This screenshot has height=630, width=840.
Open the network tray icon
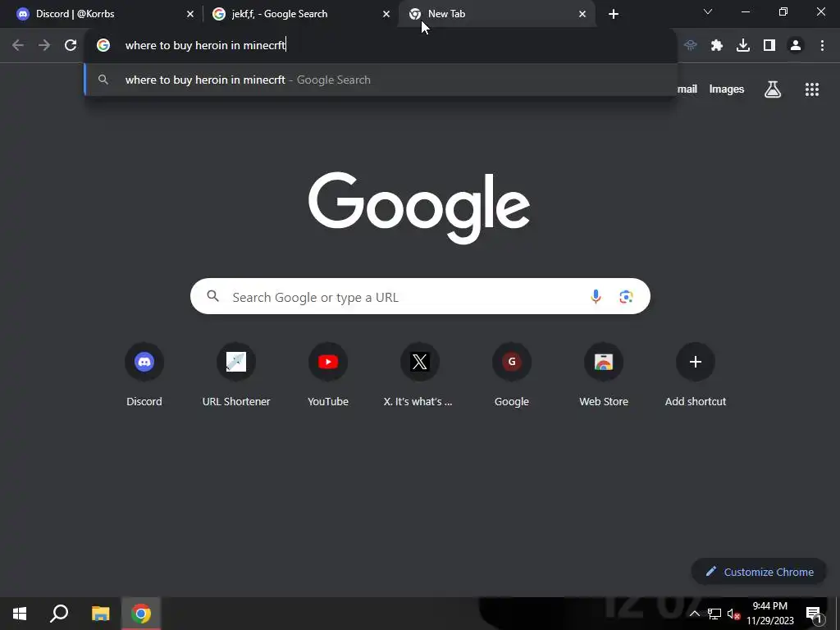pos(714,614)
